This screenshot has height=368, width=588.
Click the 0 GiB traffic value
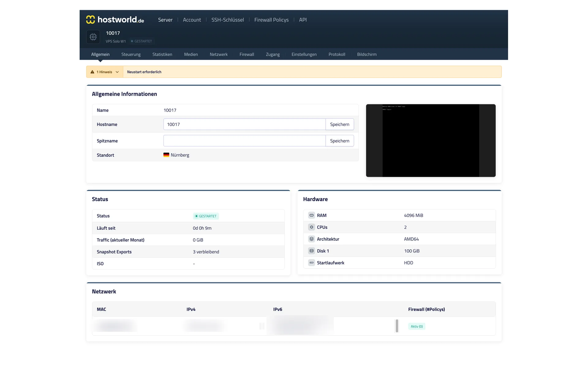(198, 240)
